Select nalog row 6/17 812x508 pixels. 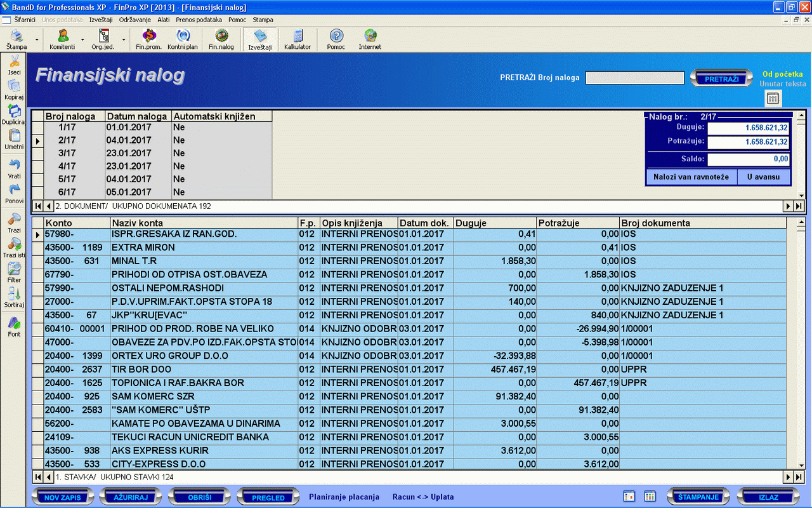152,192
